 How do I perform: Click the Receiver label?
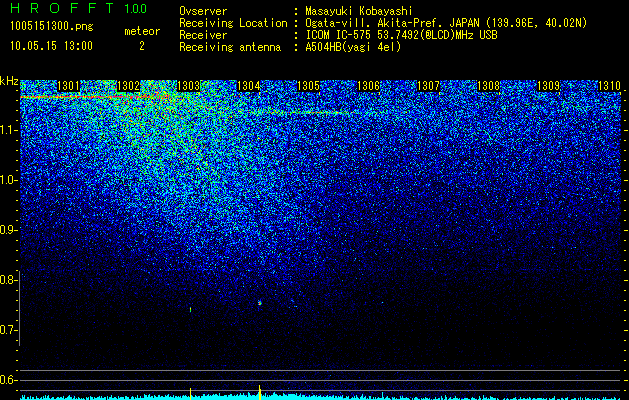pos(203,35)
